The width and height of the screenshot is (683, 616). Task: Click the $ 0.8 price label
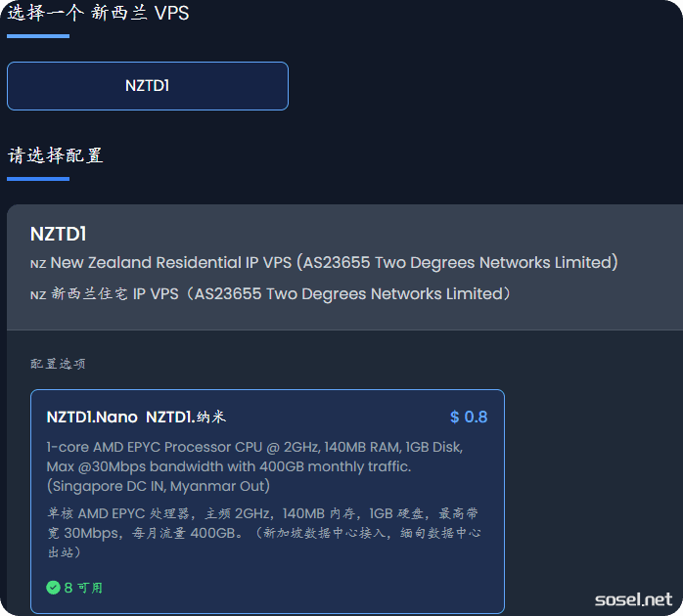[x=469, y=418]
